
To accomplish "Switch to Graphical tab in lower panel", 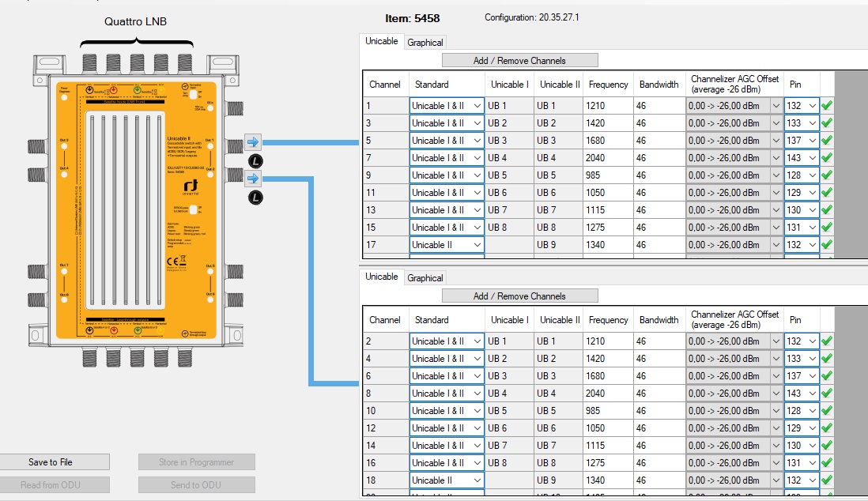I will point(425,278).
